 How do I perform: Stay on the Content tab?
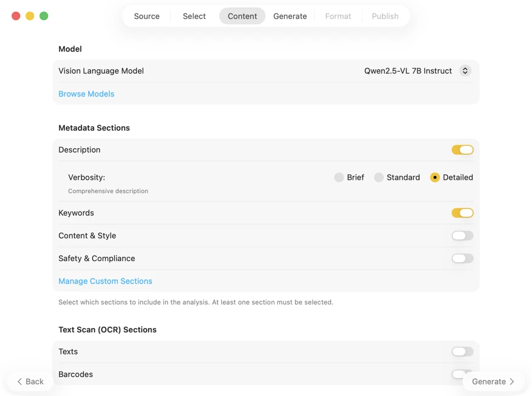[x=242, y=16]
